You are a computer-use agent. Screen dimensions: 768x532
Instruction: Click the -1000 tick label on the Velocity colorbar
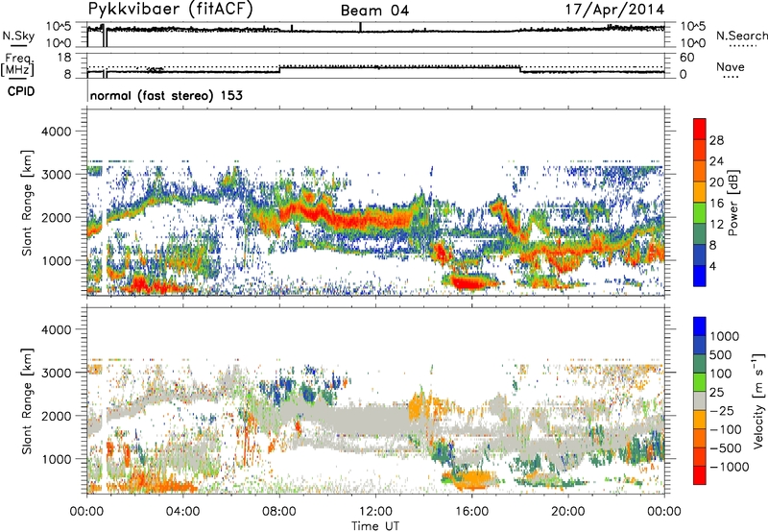pyautogui.click(x=730, y=467)
